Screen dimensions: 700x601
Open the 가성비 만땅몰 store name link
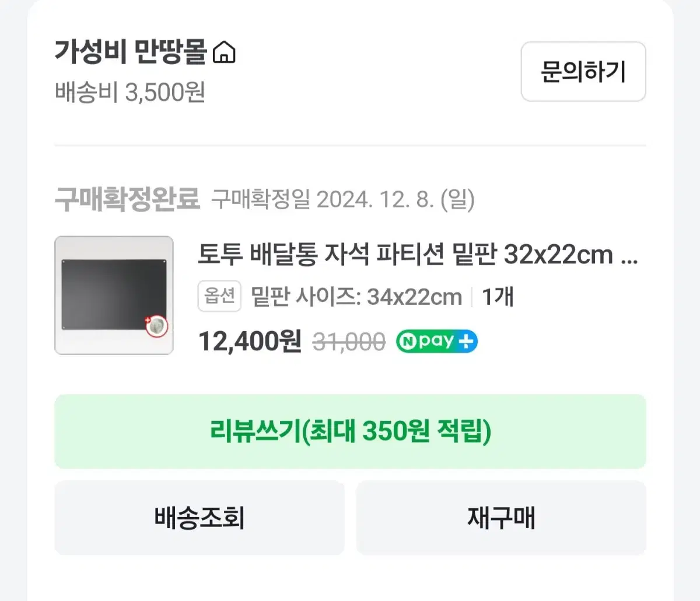131,52
